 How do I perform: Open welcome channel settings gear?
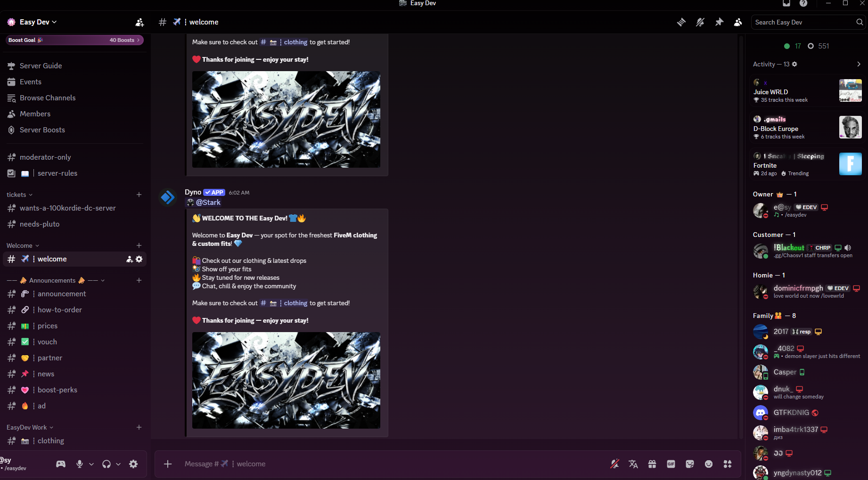point(139,259)
